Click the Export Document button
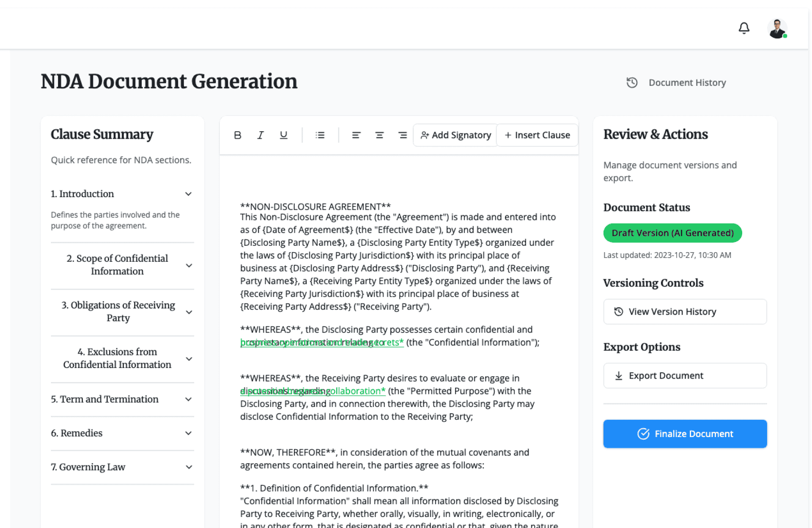Viewport: 812px width, 528px height. point(685,376)
